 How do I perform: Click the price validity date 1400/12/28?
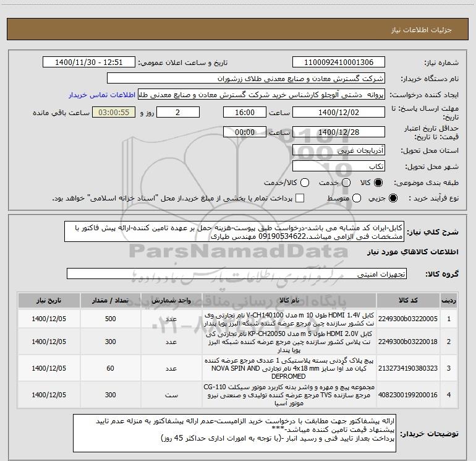coord(339,132)
